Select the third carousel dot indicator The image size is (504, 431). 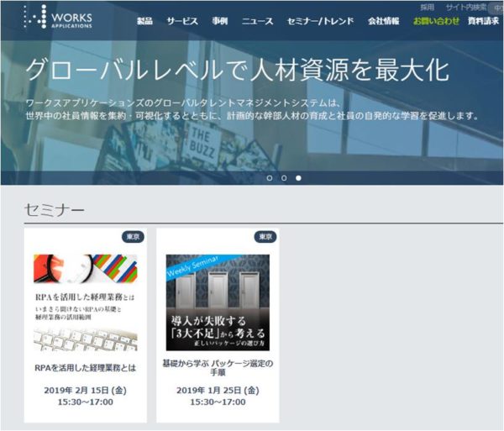click(298, 178)
